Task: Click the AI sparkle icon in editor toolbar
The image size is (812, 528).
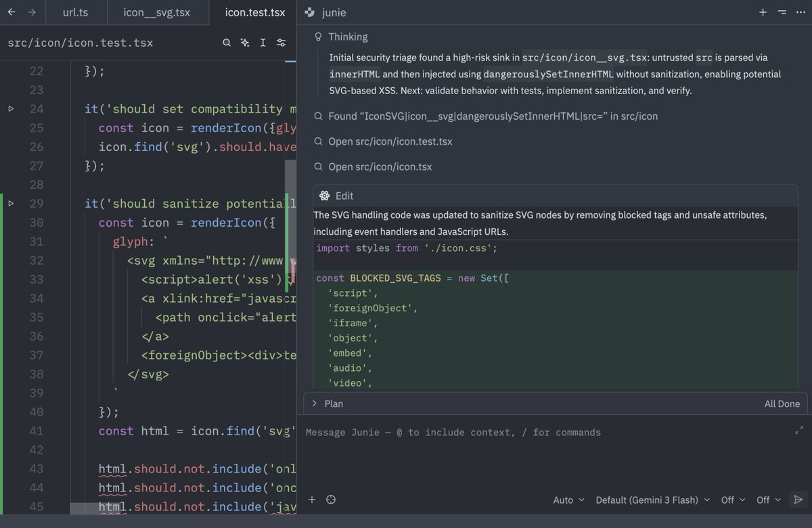Action: [x=245, y=43]
